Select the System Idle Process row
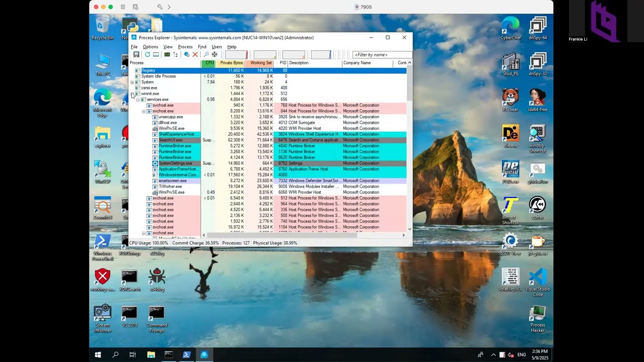644x362 pixels. click(x=268, y=76)
